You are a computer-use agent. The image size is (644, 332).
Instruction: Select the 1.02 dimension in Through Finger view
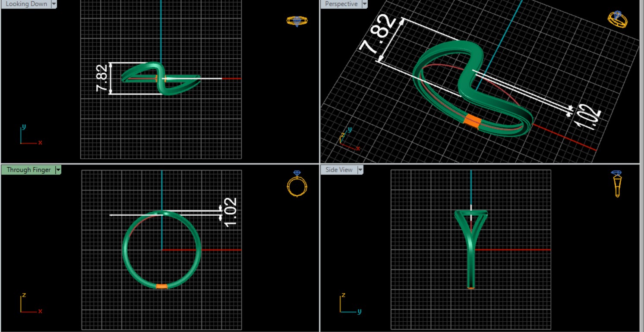(x=230, y=211)
